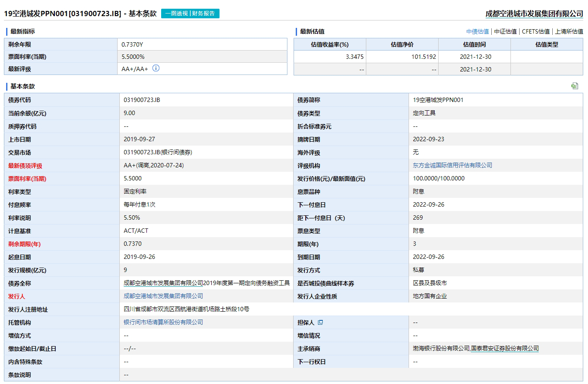Click the 最新估值 section heading
The width and height of the screenshot is (588, 384).
(x=312, y=31)
